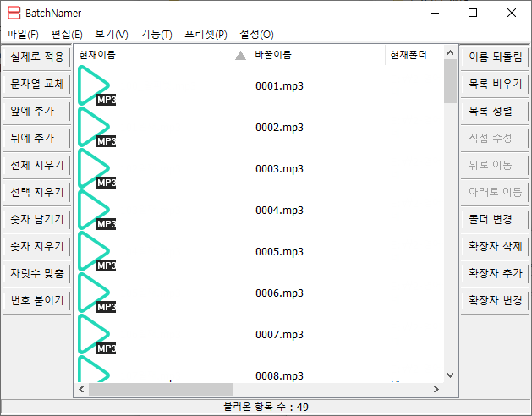This screenshot has width=532, height=416.
Task: Click the MP3 file icon beside 0006.mp3
Action: (x=96, y=293)
